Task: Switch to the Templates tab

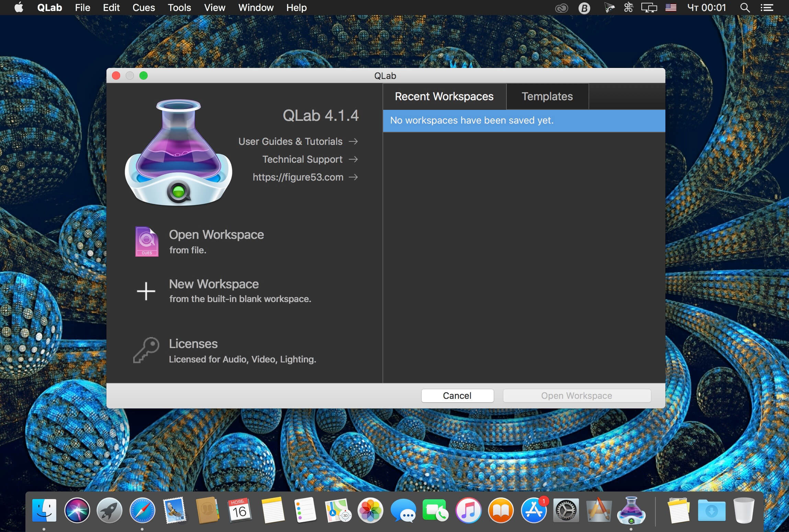Action: (547, 96)
